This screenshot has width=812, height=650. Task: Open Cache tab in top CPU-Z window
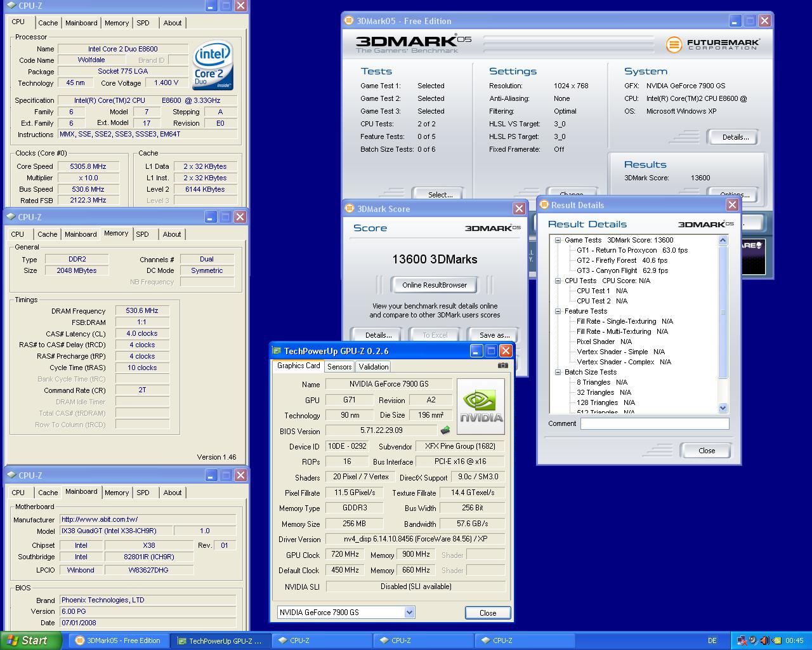click(48, 23)
